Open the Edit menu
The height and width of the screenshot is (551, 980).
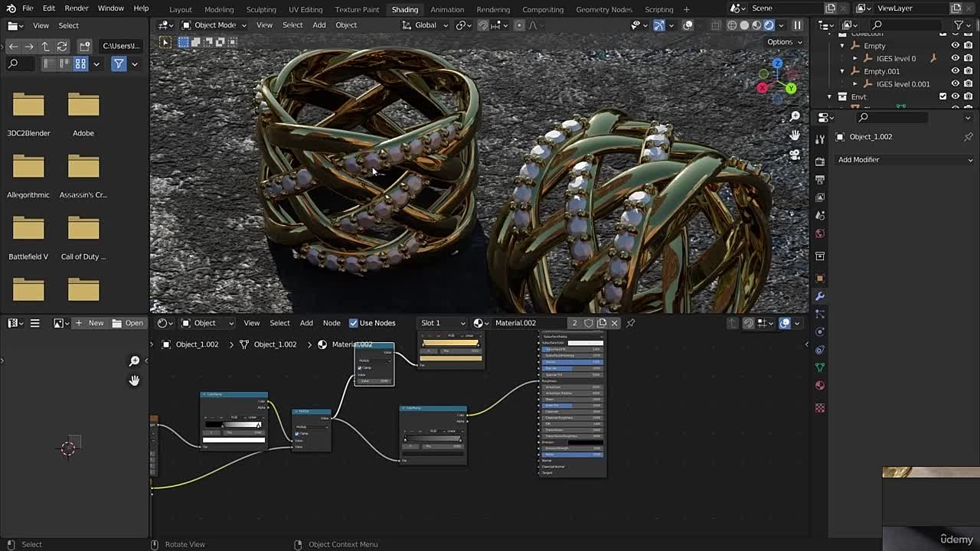click(x=48, y=8)
